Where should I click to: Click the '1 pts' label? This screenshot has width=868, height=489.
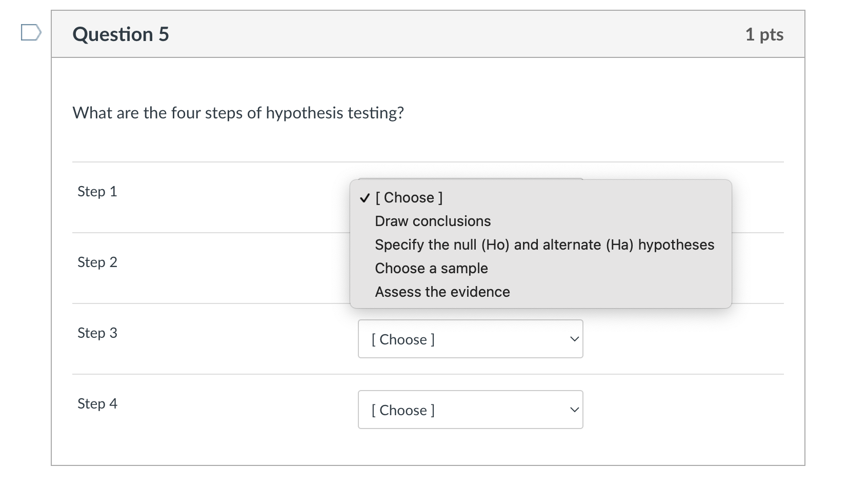pyautogui.click(x=764, y=34)
